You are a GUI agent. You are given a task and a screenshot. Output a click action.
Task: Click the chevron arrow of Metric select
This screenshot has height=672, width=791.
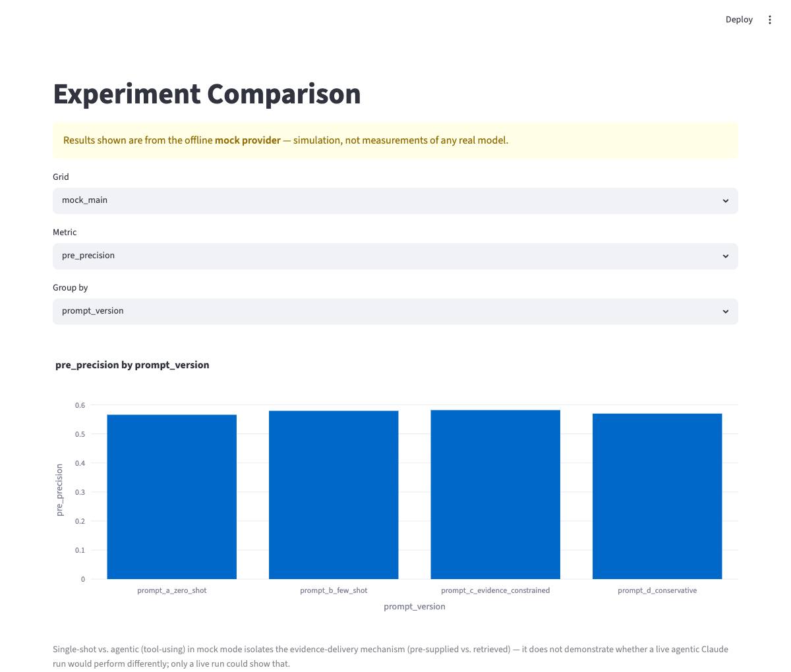tap(725, 256)
